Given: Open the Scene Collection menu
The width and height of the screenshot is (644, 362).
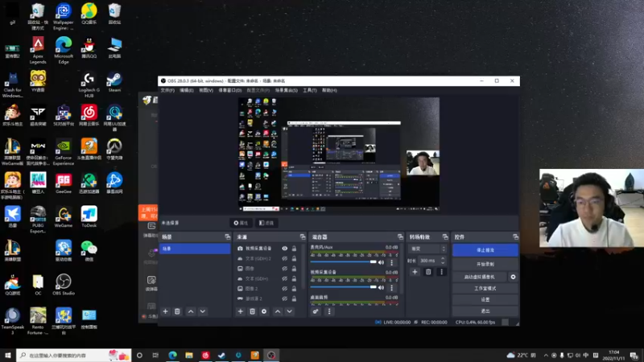Looking at the screenshot, I should pos(287,90).
